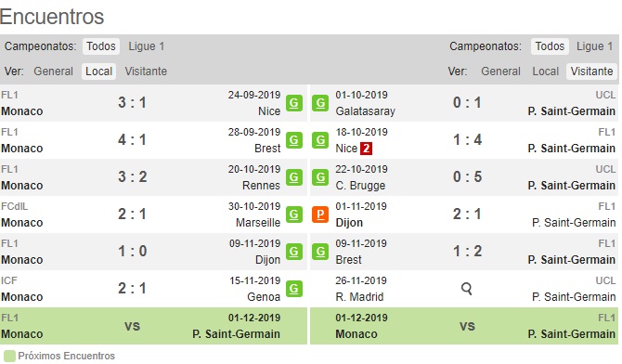The width and height of the screenshot is (622, 364).
Task: Open magnifier icon for R. Madrid match
Action: (x=467, y=289)
